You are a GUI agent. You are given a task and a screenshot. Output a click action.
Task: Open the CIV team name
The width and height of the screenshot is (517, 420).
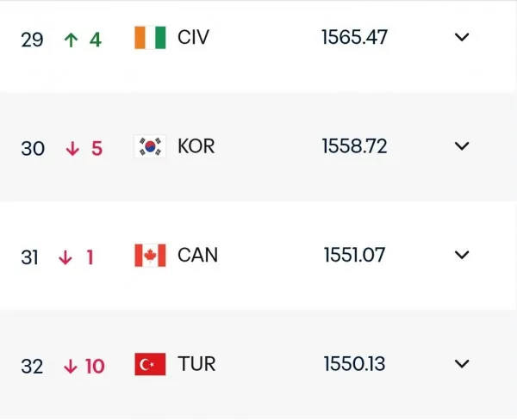point(193,37)
